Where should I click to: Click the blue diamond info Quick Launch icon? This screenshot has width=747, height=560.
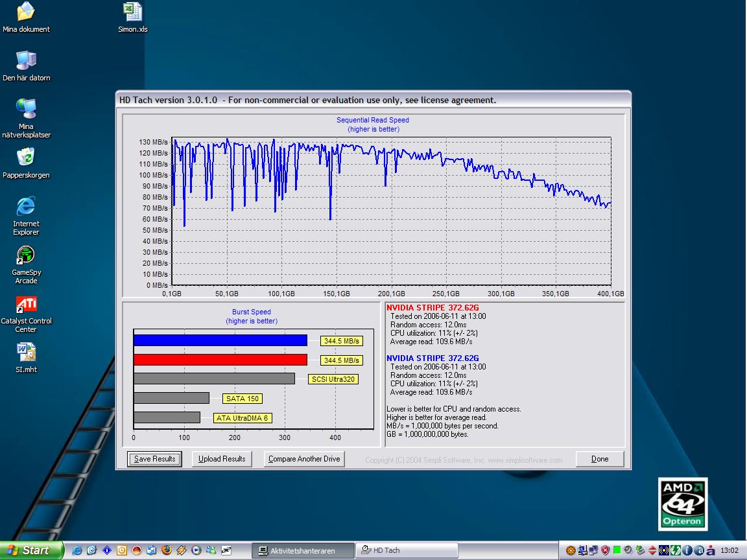(107, 550)
